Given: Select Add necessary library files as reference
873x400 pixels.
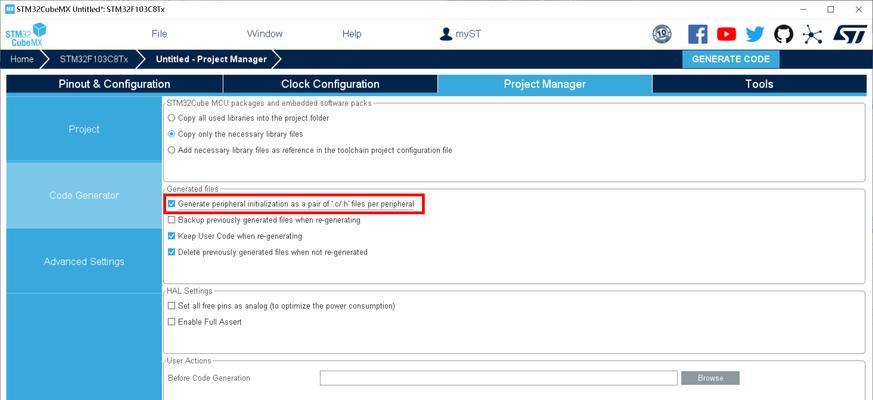Looking at the screenshot, I should coord(171,150).
